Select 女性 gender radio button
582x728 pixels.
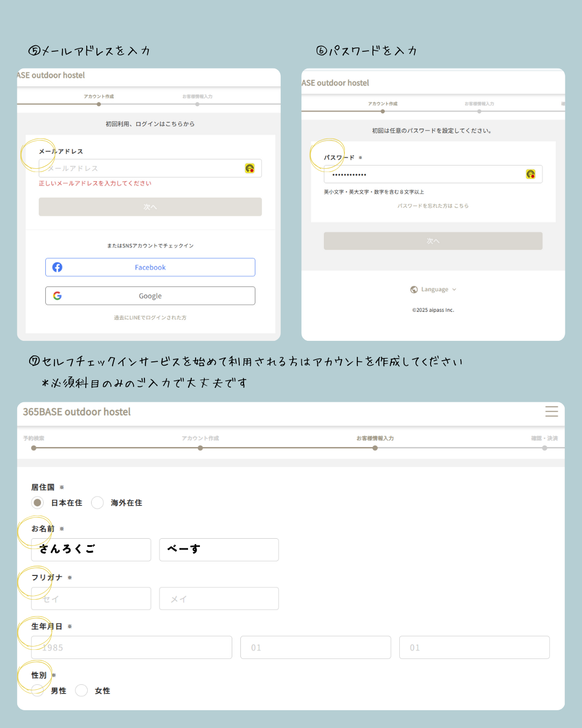81,690
